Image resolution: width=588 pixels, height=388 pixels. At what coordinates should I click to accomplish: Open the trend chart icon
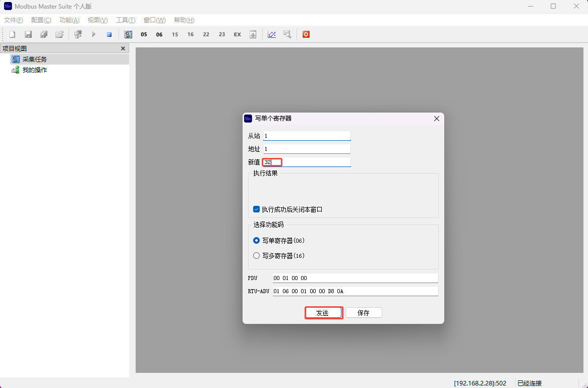[272, 34]
